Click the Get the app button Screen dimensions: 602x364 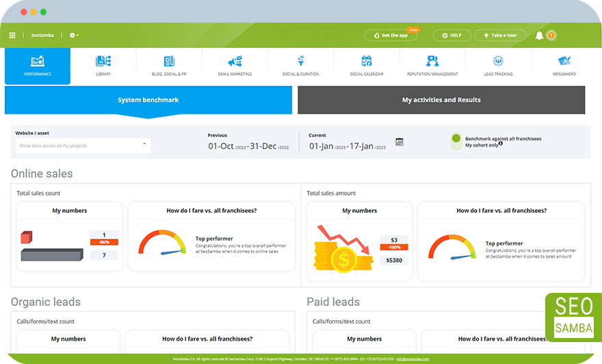point(391,36)
